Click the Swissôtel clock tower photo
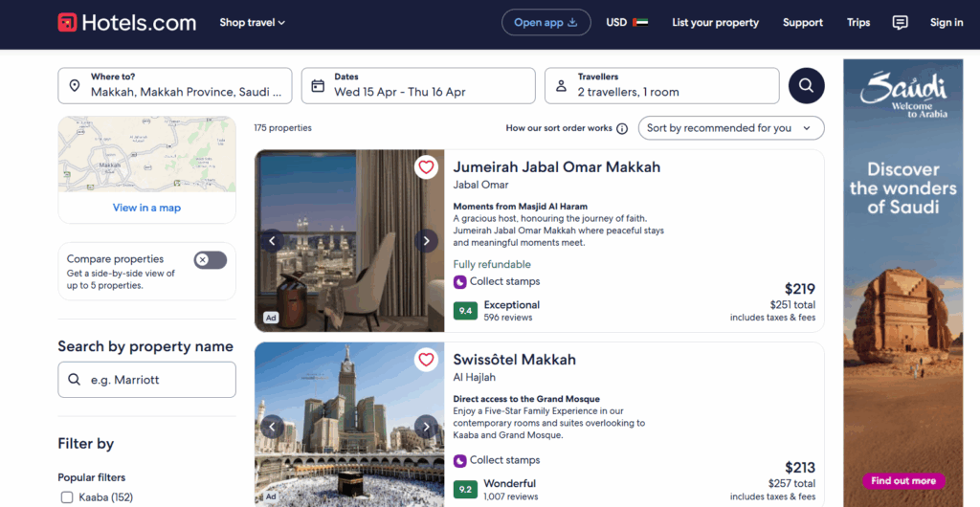Screen dimensions: 980x507 [349, 425]
